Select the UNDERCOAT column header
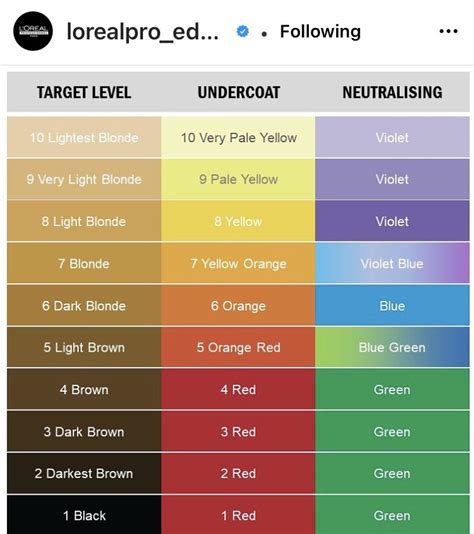474x534 pixels. click(x=239, y=92)
